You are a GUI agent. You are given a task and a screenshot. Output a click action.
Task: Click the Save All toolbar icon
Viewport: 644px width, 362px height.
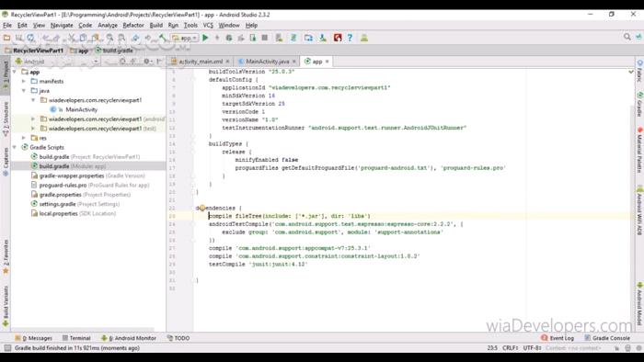pos(19,38)
